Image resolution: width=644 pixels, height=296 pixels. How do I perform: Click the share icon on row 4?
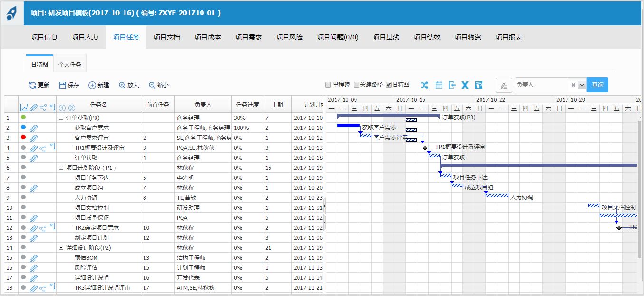click(43, 148)
